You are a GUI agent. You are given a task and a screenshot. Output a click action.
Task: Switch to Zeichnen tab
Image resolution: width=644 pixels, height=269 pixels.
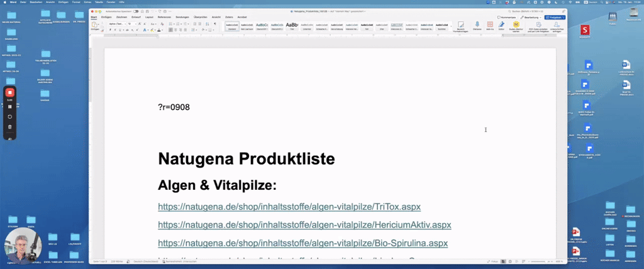point(121,17)
